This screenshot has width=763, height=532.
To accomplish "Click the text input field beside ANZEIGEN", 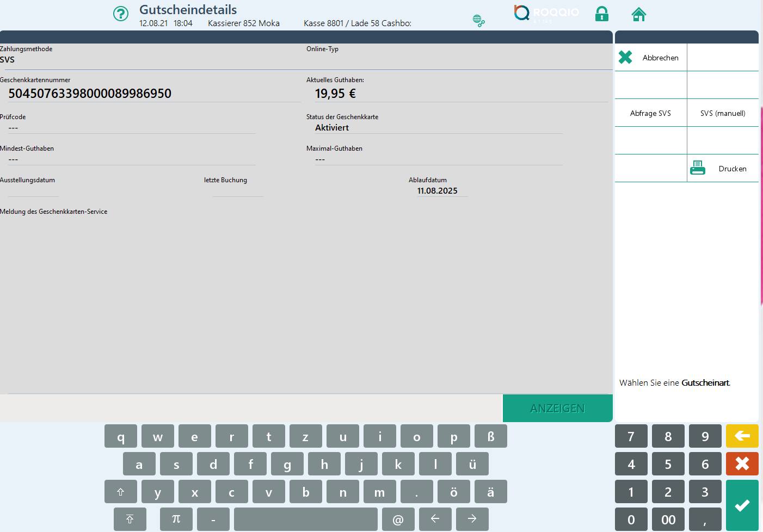I will click(250, 408).
